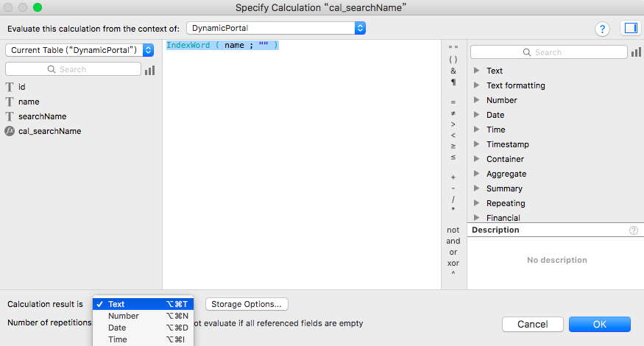
Task: Insert the 'xor' logical operator
Action: 453,264
